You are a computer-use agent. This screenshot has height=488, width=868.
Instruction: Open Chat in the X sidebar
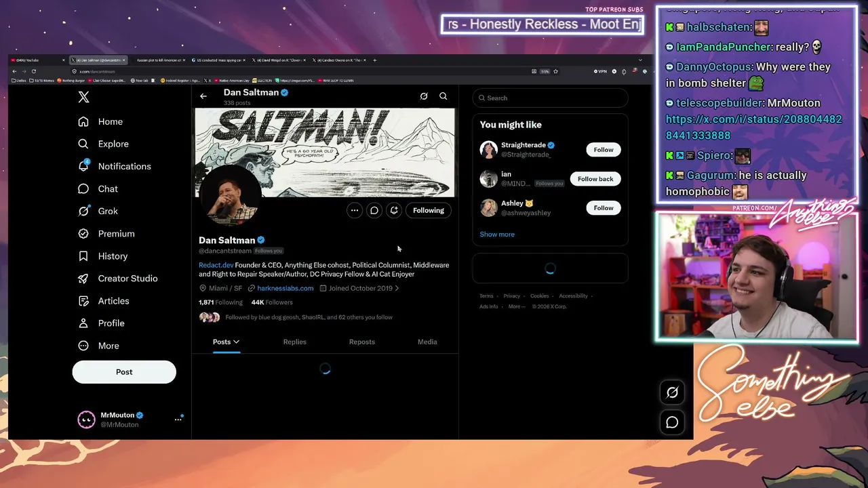[98, 188]
